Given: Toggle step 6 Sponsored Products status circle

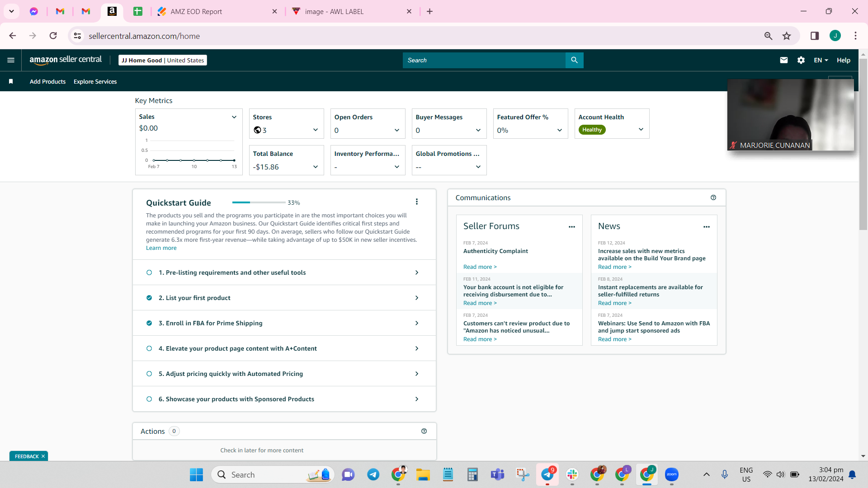Looking at the screenshot, I should click(149, 399).
